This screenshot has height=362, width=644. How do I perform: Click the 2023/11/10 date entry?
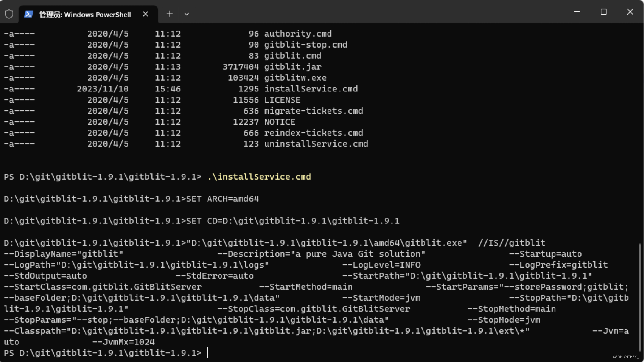point(103,89)
